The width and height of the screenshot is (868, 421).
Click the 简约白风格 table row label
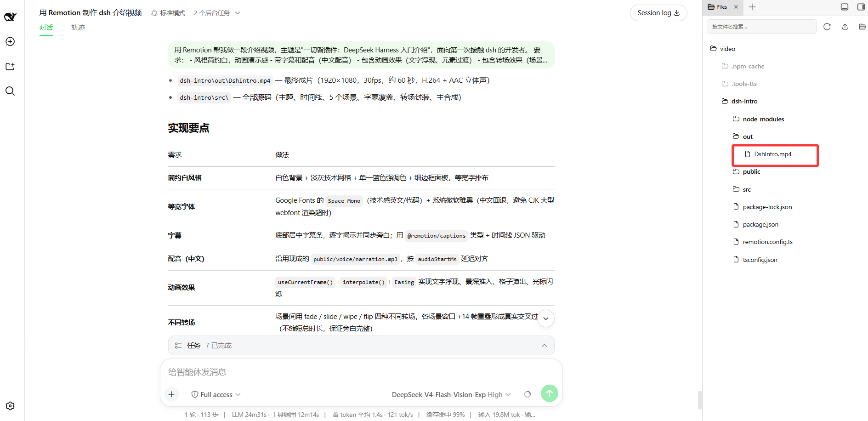(185, 178)
